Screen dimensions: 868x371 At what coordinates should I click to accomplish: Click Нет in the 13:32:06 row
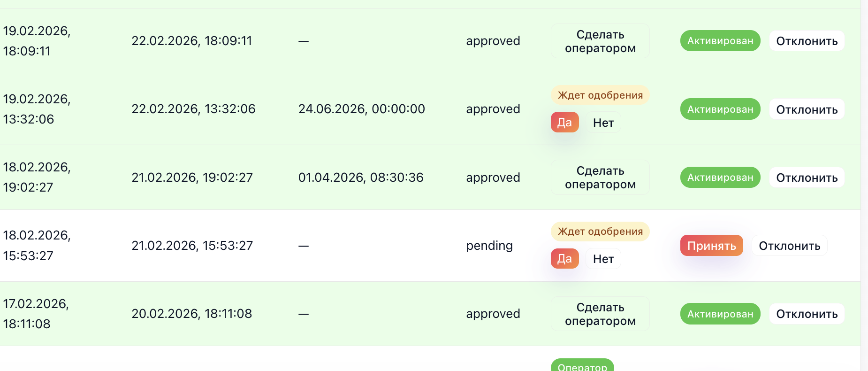603,123
